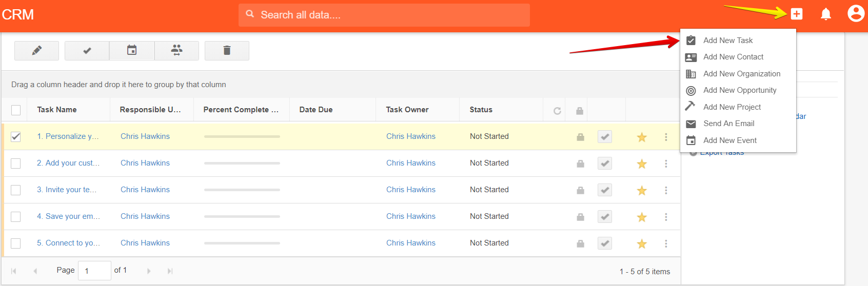Click the refresh icon in grid header
The width and height of the screenshot is (868, 286).
point(557,111)
